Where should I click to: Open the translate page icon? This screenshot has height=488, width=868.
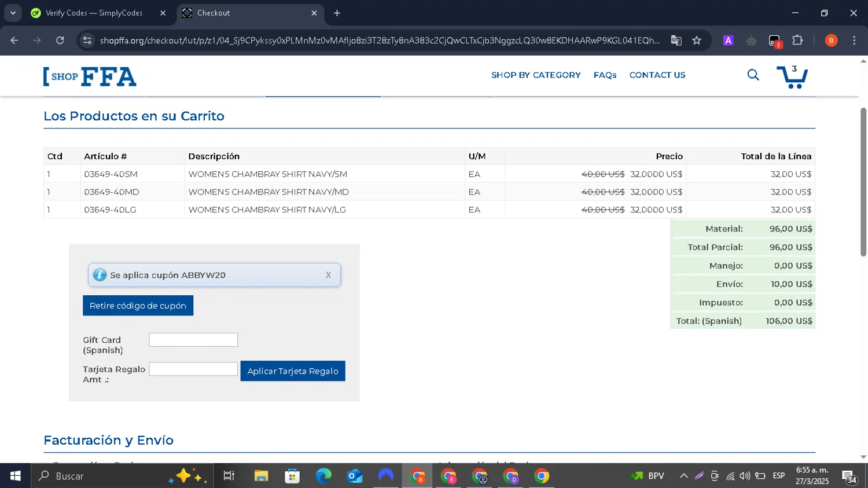[676, 40]
